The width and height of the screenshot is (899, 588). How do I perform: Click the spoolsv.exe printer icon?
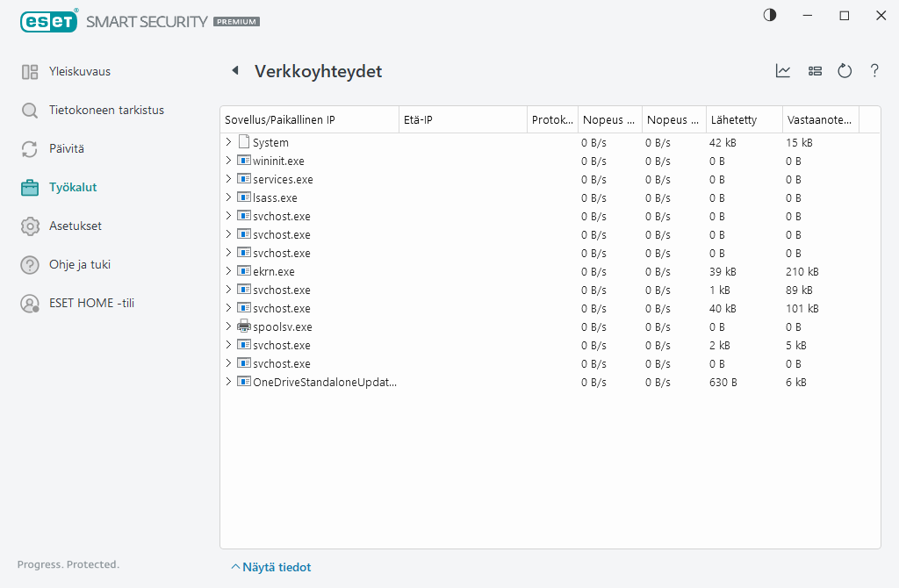point(243,326)
